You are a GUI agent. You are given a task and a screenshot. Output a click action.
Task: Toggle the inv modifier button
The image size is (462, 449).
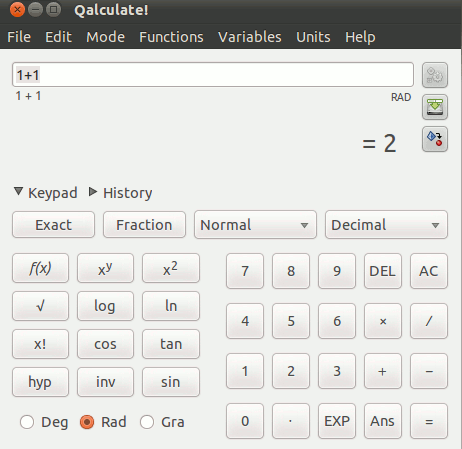(105, 382)
